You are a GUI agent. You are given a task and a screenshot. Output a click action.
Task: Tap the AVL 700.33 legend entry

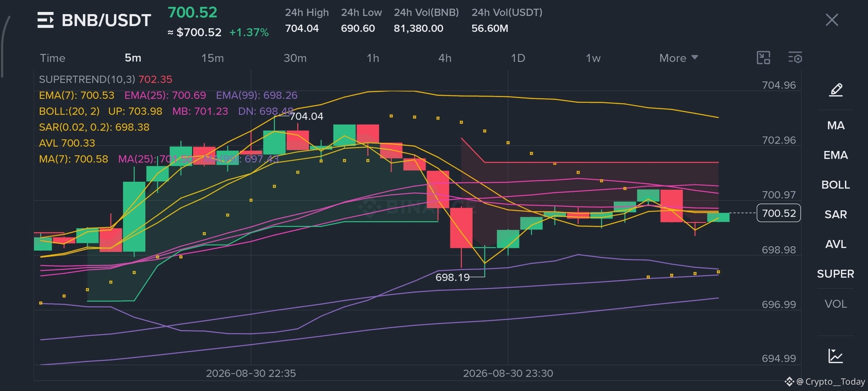(x=67, y=143)
